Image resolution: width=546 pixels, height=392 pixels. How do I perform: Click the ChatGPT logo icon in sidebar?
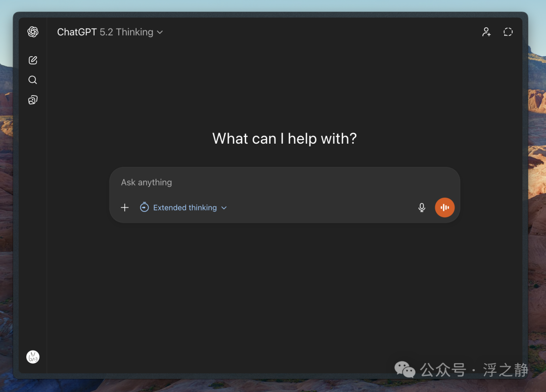[x=33, y=32]
